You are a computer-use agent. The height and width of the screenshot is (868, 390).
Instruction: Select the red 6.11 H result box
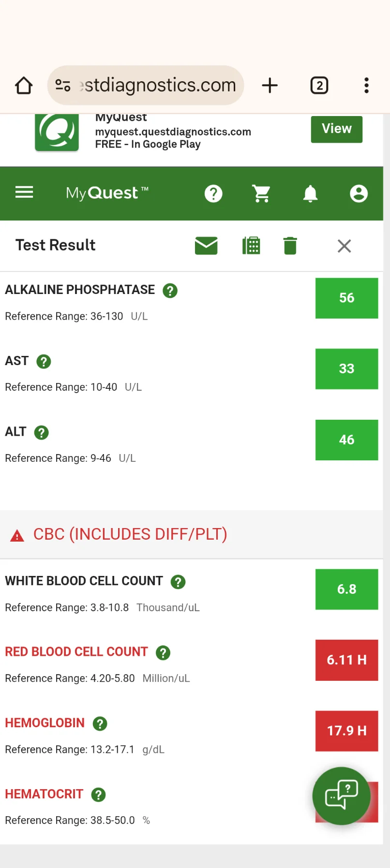(x=347, y=660)
